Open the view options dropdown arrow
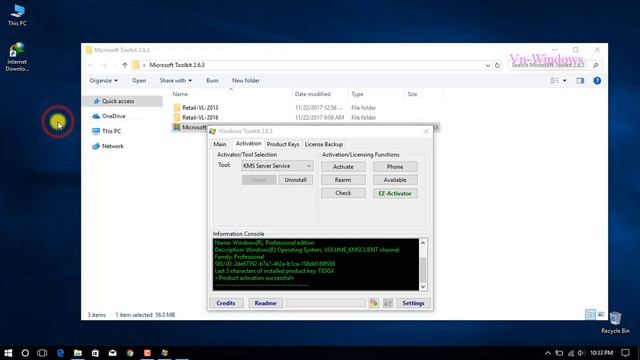This screenshot has height=360, width=640. click(564, 81)
